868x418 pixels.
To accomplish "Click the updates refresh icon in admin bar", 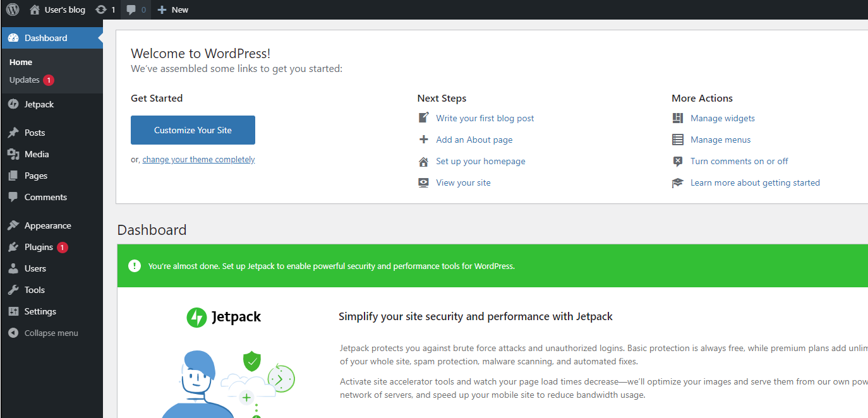I will (101, 9).
